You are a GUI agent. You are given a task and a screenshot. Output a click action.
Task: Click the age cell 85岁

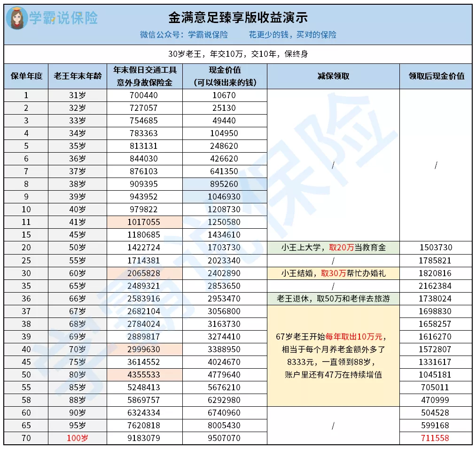[78, 388]
